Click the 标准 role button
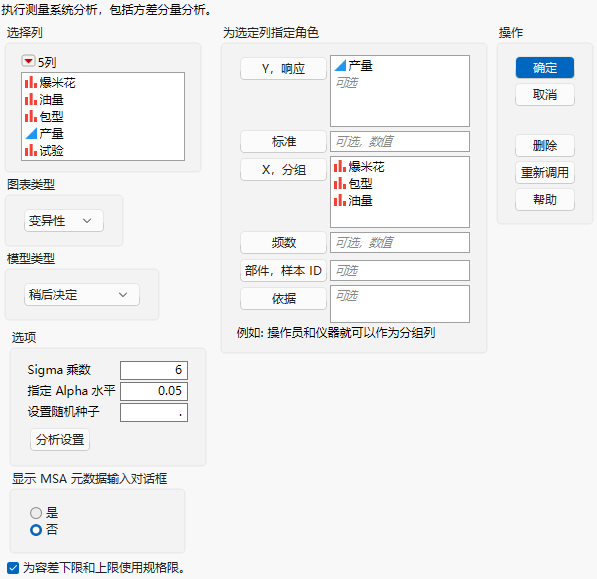This screenshot has width=597, height=579. click(283, 142)
